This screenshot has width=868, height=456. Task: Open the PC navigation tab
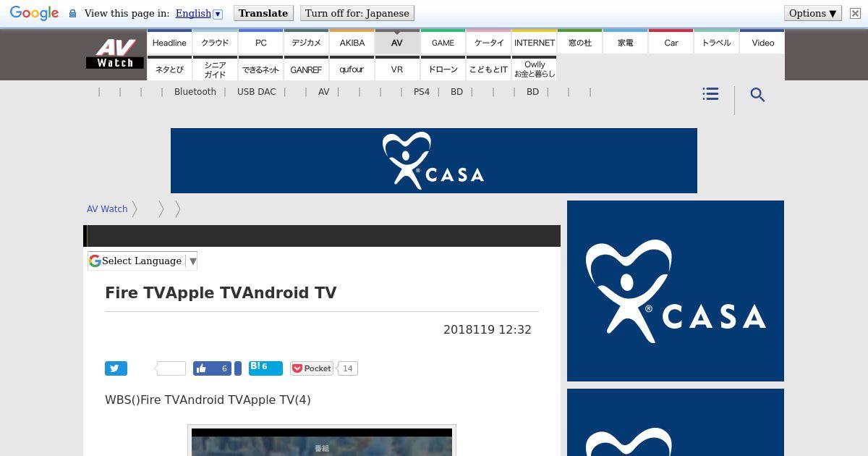pos(260,42)
